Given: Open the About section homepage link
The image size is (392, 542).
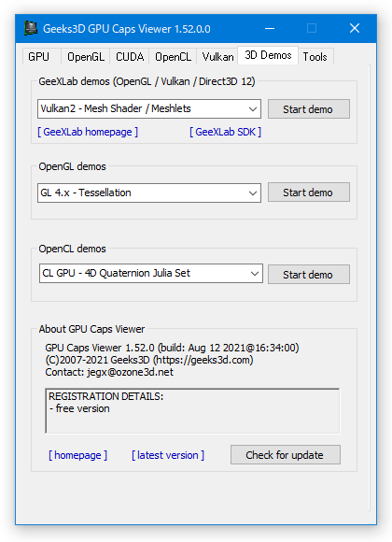Looking at the screenshot, I should tap(78, 455).
